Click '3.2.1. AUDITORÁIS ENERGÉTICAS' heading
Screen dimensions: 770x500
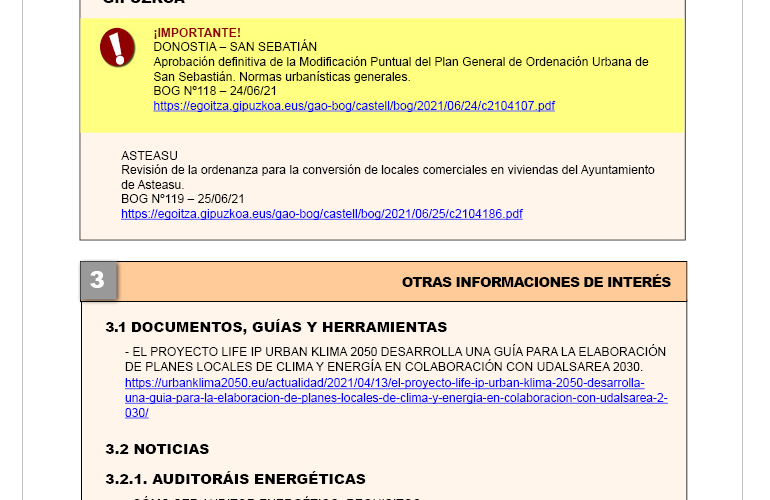pos(235,479)
